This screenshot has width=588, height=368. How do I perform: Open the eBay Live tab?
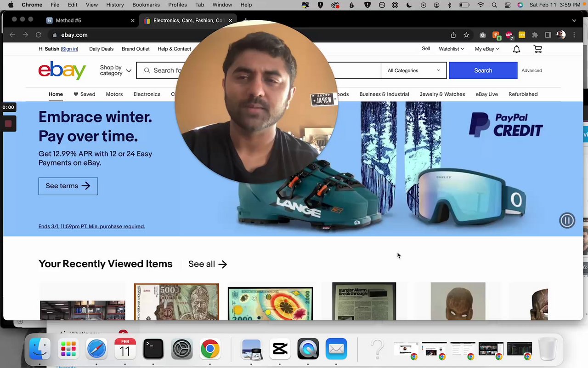[x=487, y=94]
